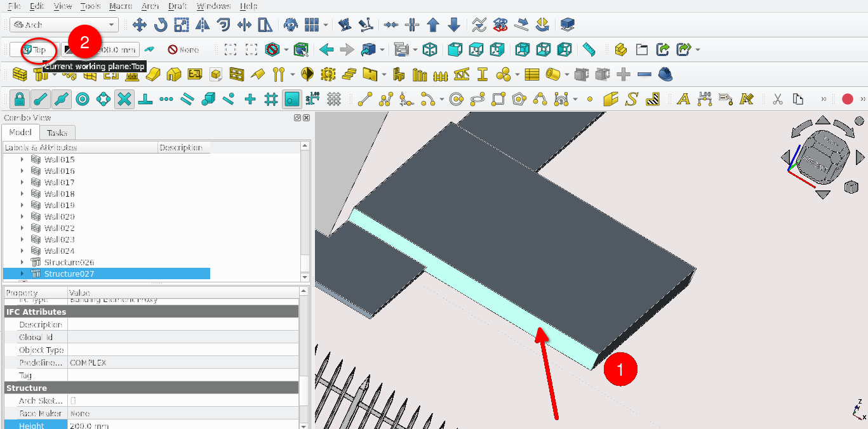Click the Draft Text tool

(683, 99)
